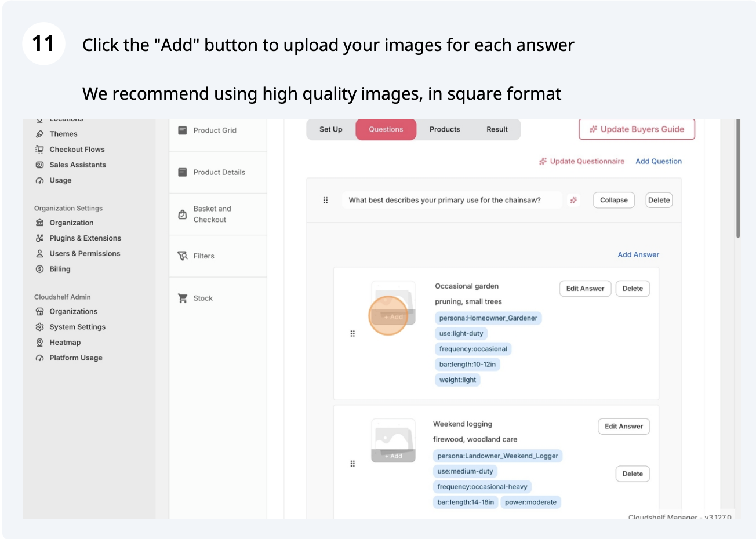Image resolution: width=756 pixels, height=539 pixels.
Task: Click the Add Answer link
Action: coord(638,254)
